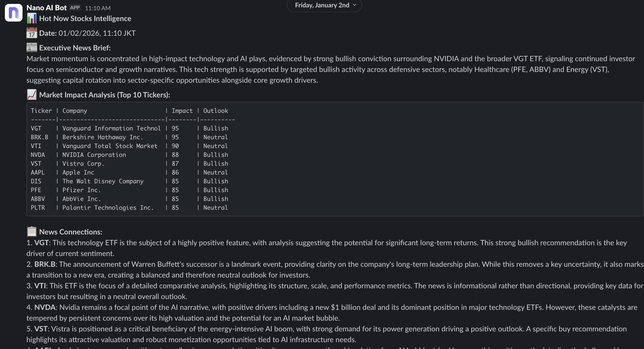Click the chevron on the date pill
Image resolution: width=644 pixels, height=349 pixels.
pyautogui.click(x=355, y=5)
